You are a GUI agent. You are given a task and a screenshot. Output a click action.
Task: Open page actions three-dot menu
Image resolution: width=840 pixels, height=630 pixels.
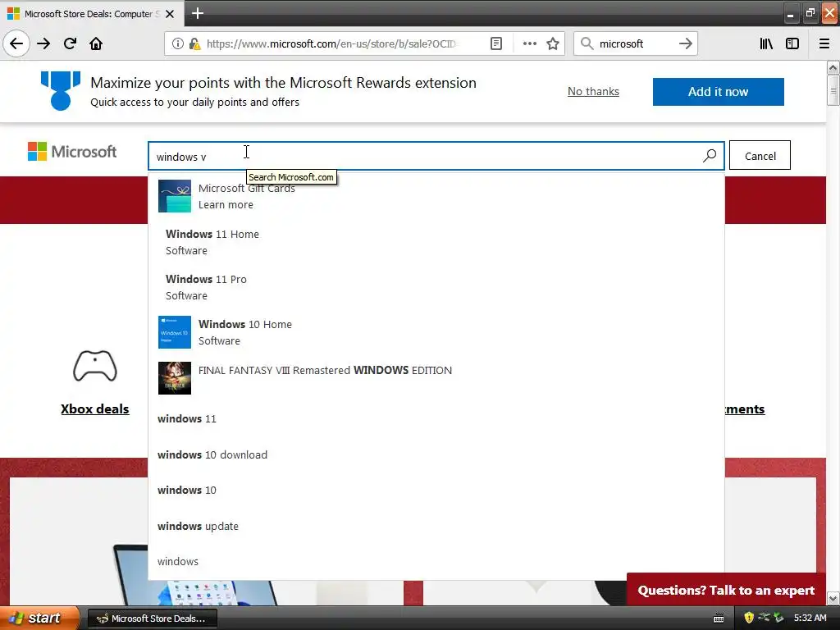coord(529,43)
